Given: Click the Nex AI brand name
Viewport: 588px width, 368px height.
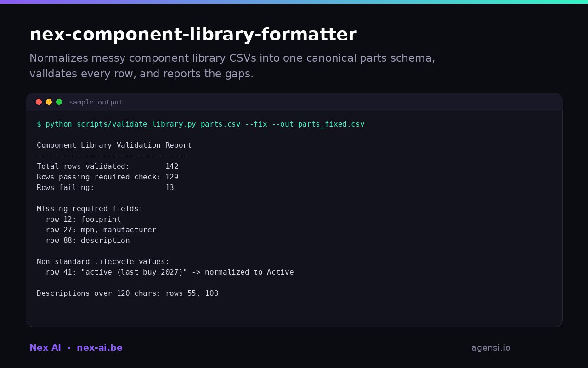Looking at the screenshot, I should [x=45, y=348].
